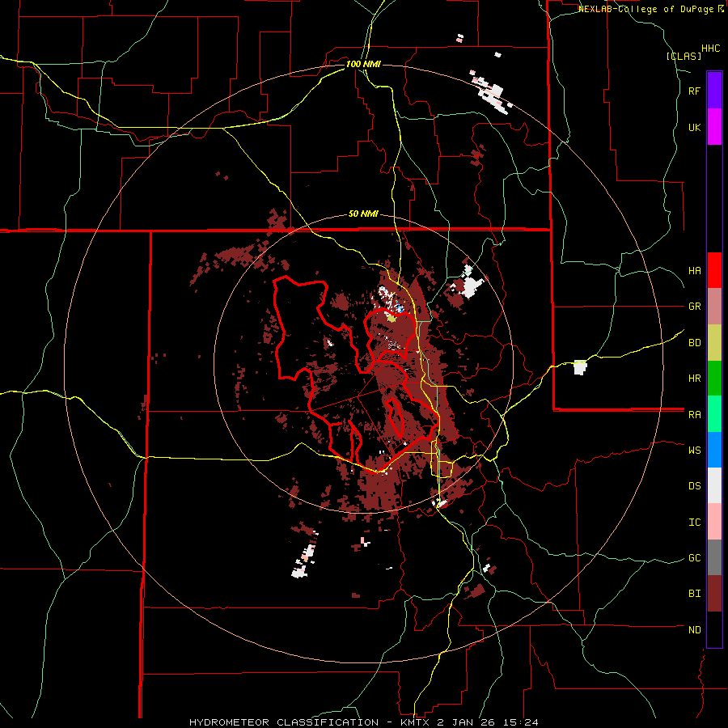Click the BI legend label
Image resolution: width=728 pixels, height=728 pixels.
[694, 594]
